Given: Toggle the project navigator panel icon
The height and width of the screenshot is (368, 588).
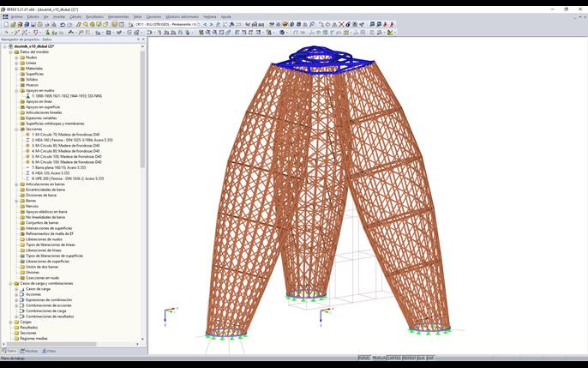Looking at the screenshot, I should pyautogui.click(x=115, y=24).
